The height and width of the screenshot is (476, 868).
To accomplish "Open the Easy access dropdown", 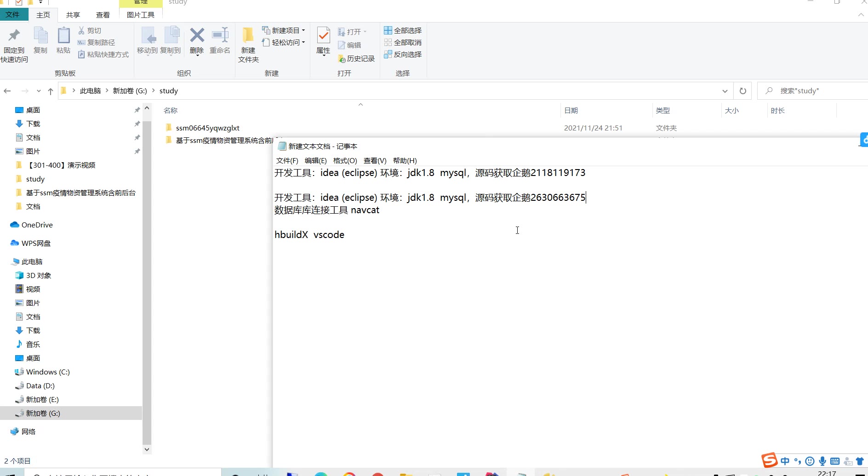I will click(x=284, y=42).
